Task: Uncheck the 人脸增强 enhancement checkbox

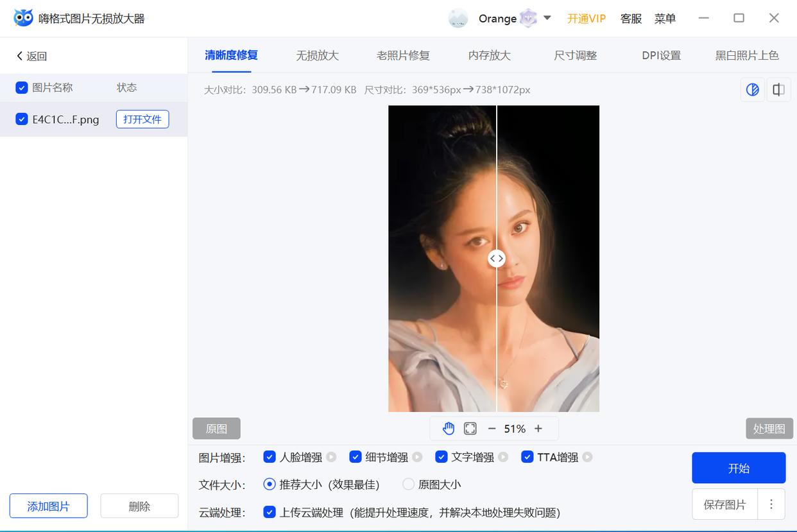Action: tap(269, 457)
